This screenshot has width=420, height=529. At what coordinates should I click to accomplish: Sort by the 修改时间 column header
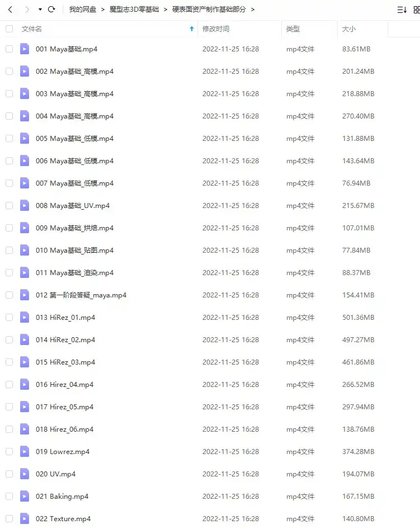click(216, 29)
